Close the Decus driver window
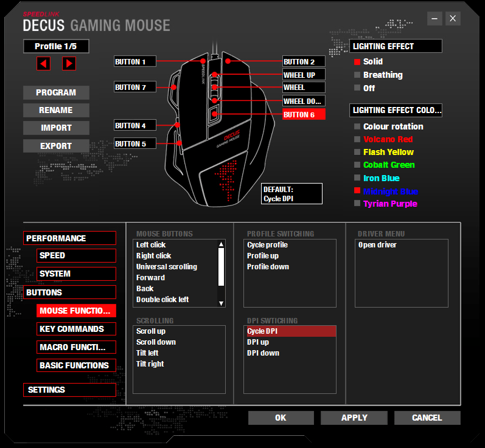The width and height of the screenshot is (485, 448). pyautogui.click(x=453, y=18)
